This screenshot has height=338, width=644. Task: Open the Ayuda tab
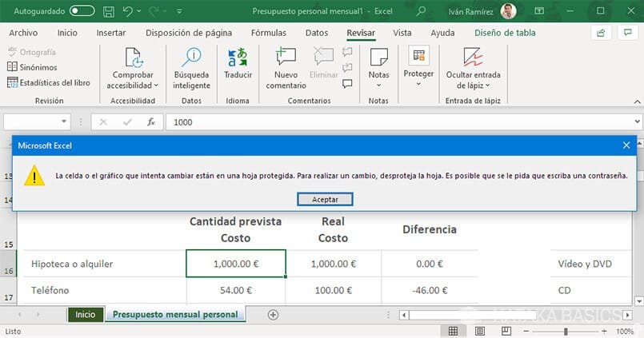pyautogui.click(x=442, y=33)
